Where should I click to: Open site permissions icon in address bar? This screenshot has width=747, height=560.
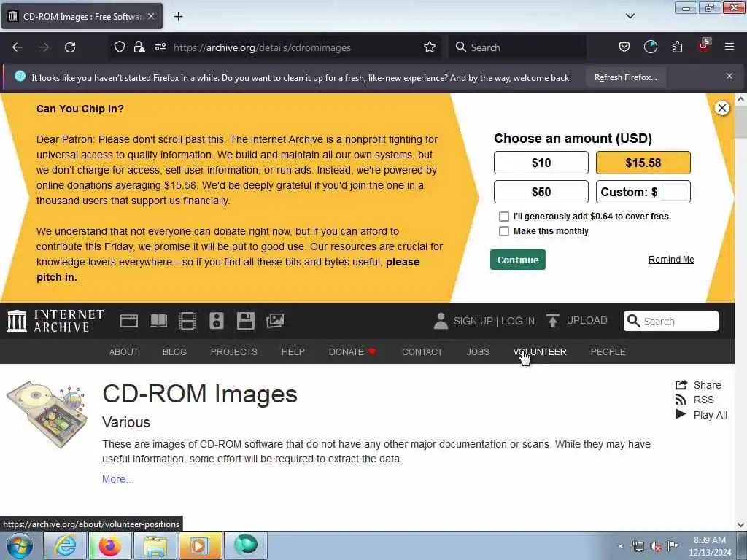[x=160, y=47]
